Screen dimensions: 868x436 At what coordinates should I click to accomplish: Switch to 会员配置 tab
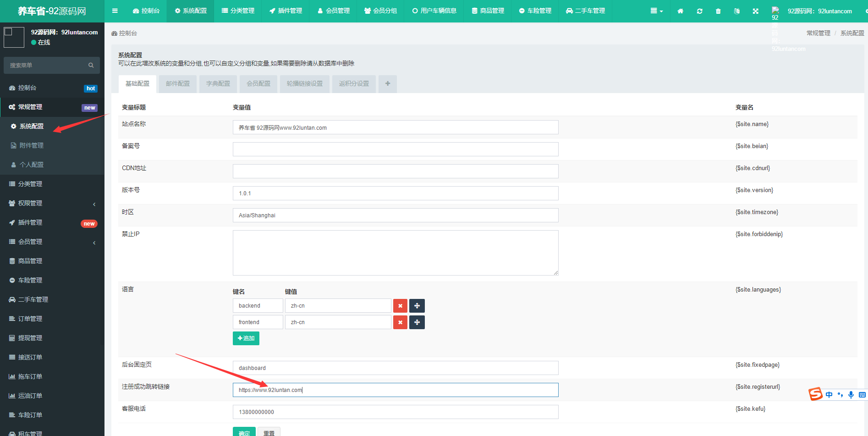[258, 84]
